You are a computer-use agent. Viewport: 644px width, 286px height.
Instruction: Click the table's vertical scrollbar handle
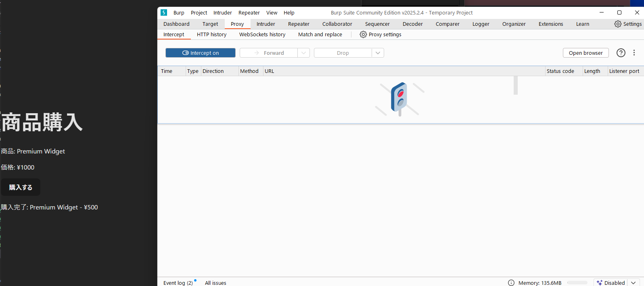point(516,85)
